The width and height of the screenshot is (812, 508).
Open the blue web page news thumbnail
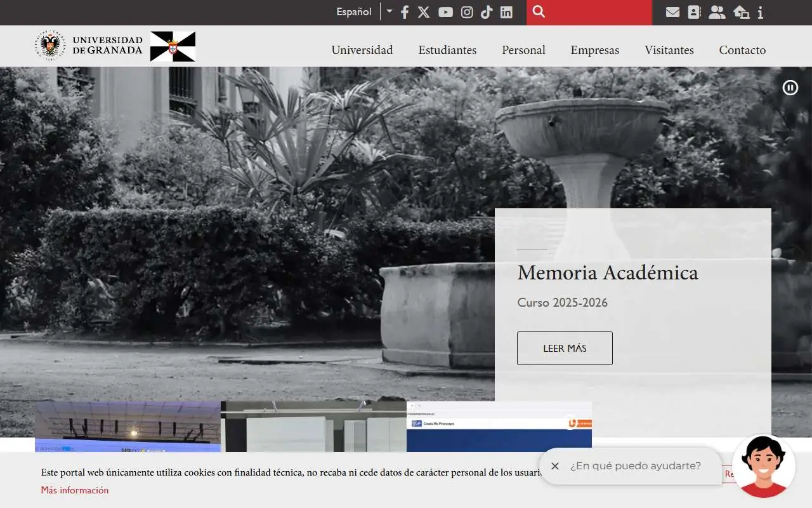pyautogui.click(x=499, y=426)
